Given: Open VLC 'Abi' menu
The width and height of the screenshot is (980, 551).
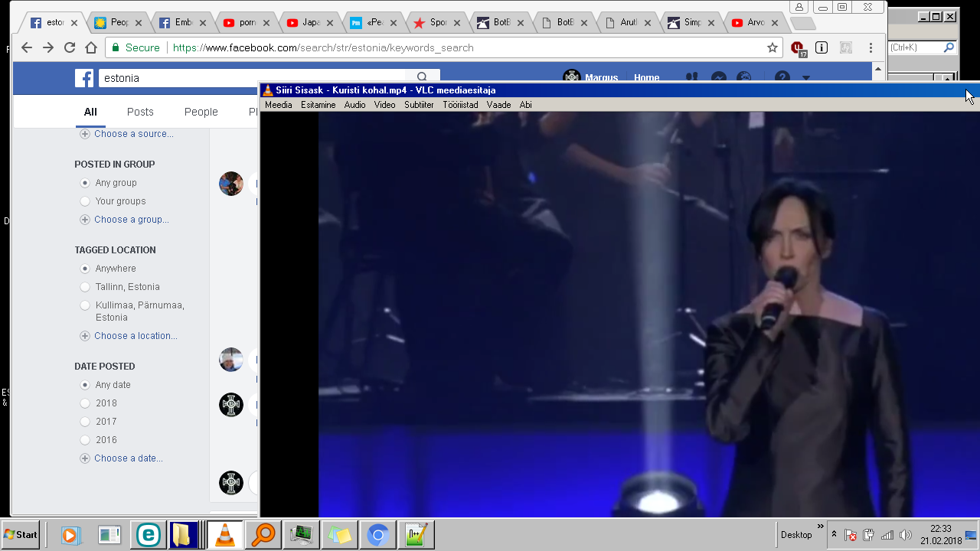Looking at the screenshot, I should point(525,105).
